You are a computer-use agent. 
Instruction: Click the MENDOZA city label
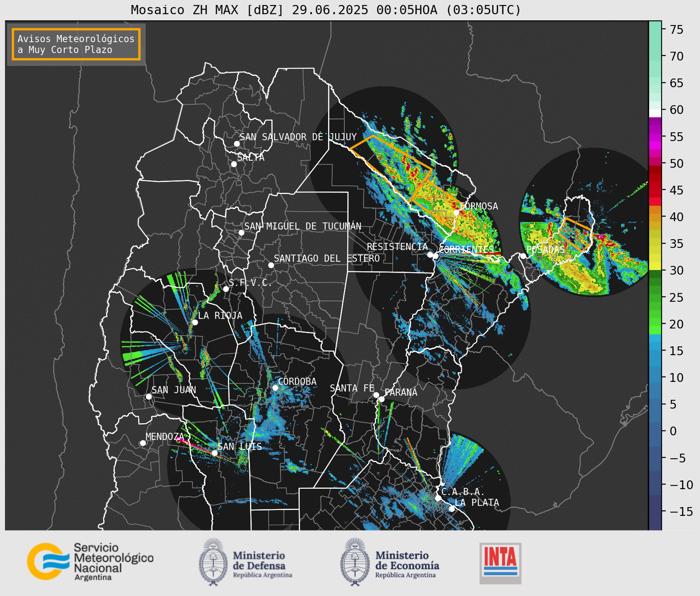pos(165,437)
